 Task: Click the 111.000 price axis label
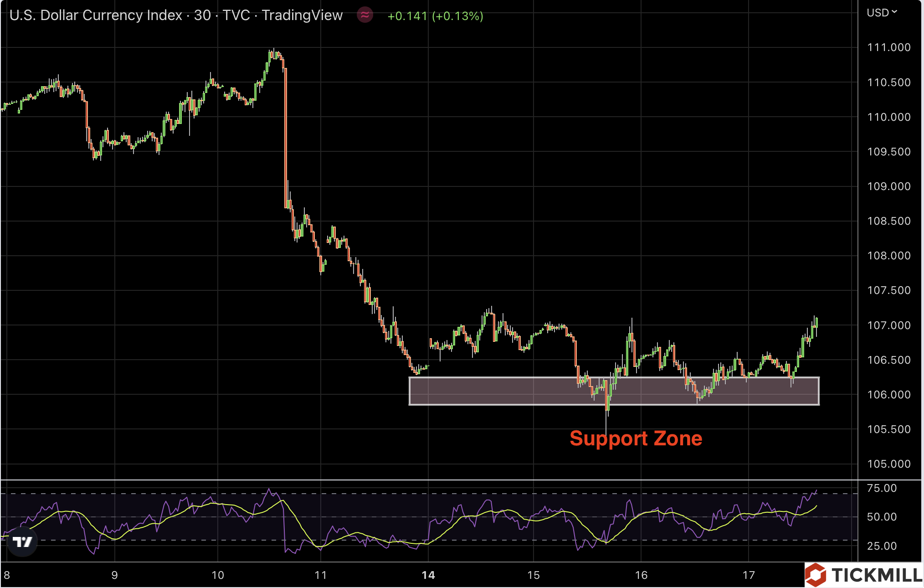[888, 47]
